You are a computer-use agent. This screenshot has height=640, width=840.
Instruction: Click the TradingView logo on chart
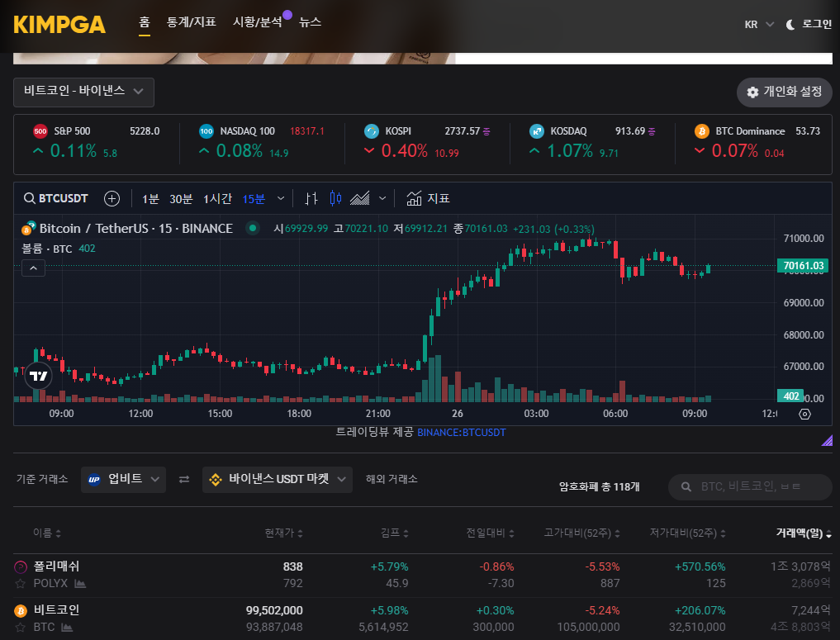click(x=39, y=376)
